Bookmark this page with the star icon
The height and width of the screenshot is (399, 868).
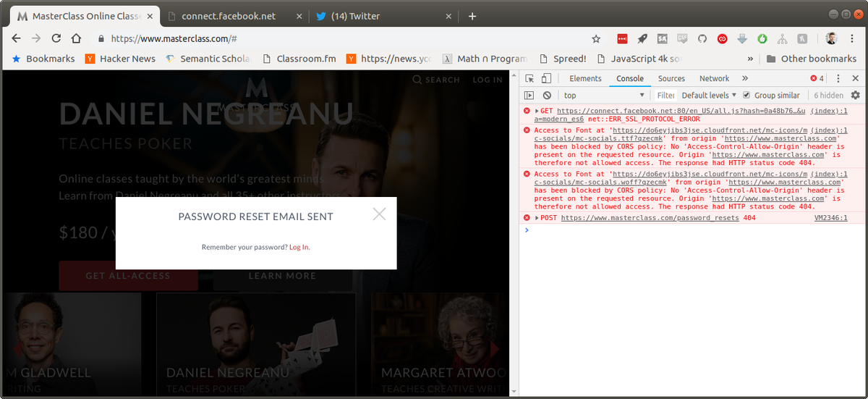(596, 39)
